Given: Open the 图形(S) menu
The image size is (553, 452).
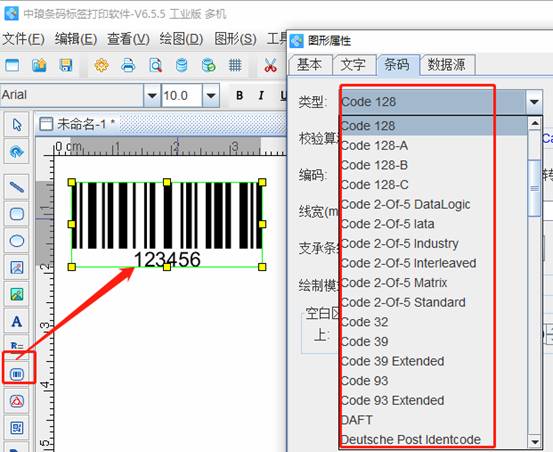Looking at the screenshot, I should coord(235,39).
